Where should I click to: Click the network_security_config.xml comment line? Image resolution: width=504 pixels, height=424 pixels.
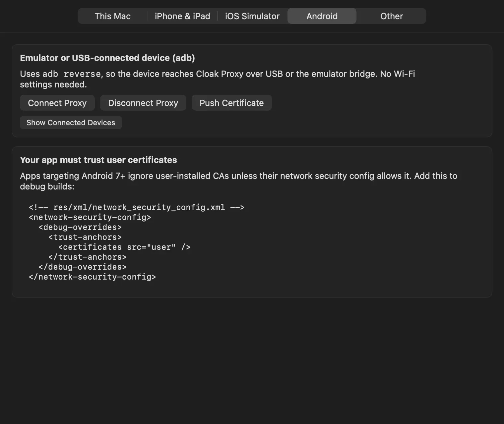[137, 207]
